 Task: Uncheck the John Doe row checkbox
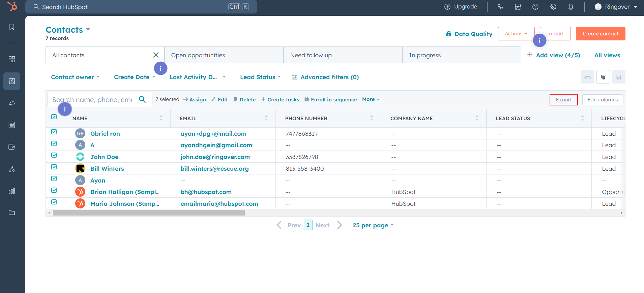tap(54, 155)
